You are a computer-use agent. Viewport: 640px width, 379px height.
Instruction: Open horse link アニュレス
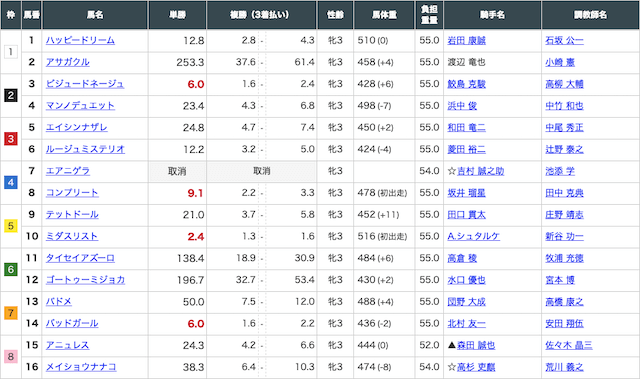tap(67, 345)
